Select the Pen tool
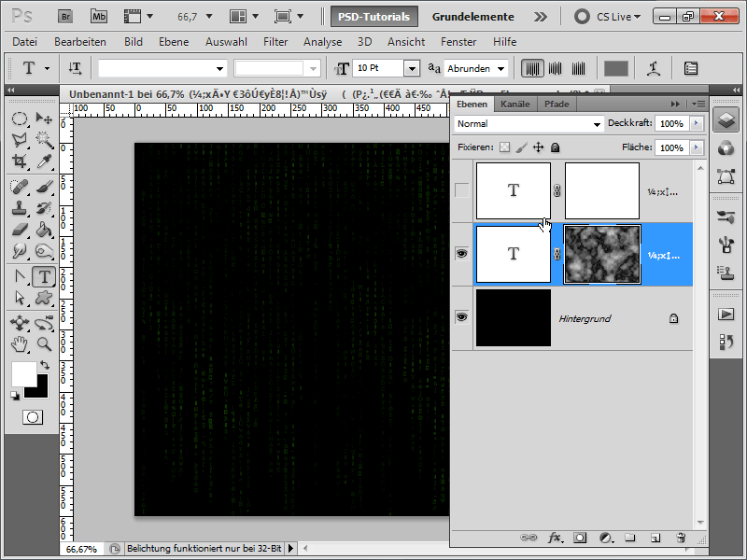This screenshot has height=560, width=747. (x=19, y=276)
